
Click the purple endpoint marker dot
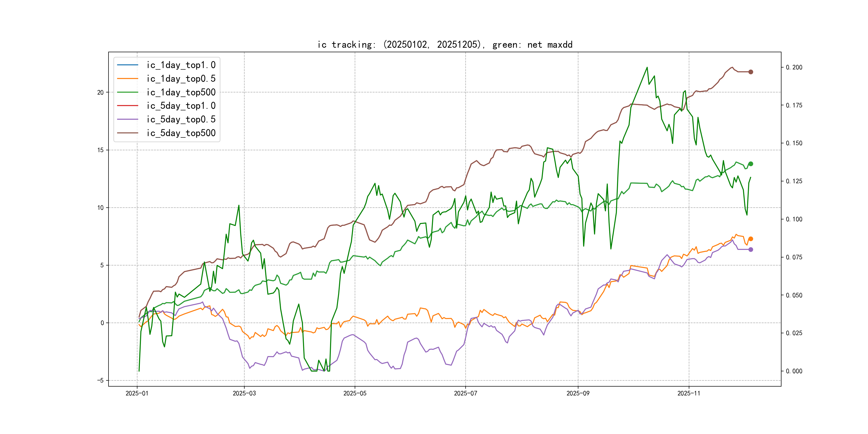pos(750,250)
